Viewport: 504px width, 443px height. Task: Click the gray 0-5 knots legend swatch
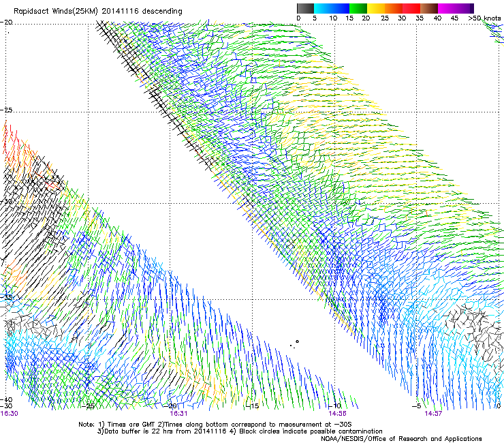305,8
